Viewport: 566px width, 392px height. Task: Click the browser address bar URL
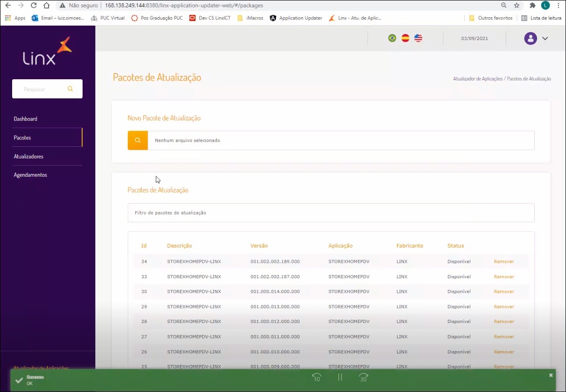point(184,6)
